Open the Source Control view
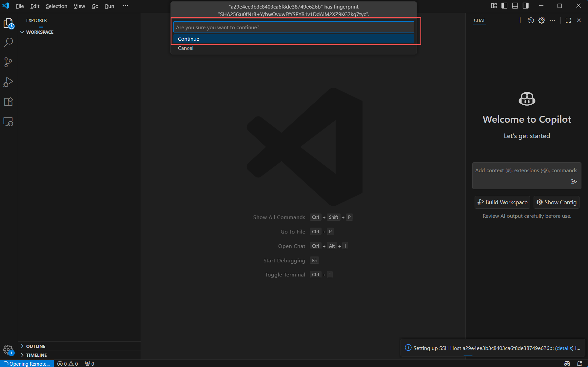The height and width of the screenshot is (367, 588). pos(8,62)
